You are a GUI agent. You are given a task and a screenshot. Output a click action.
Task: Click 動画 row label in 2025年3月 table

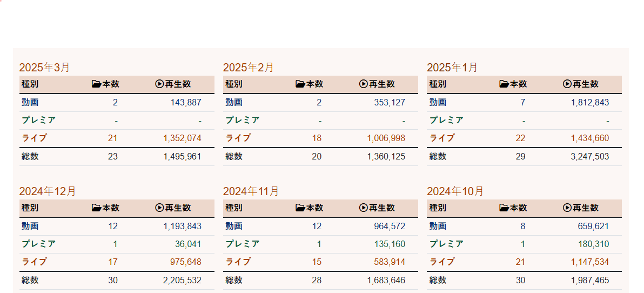click(30, 102)
